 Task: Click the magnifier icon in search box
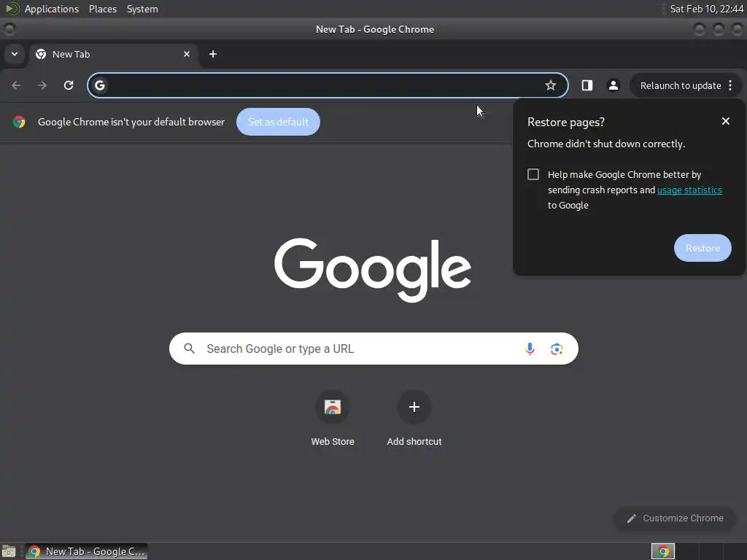(x=190, y=349)
